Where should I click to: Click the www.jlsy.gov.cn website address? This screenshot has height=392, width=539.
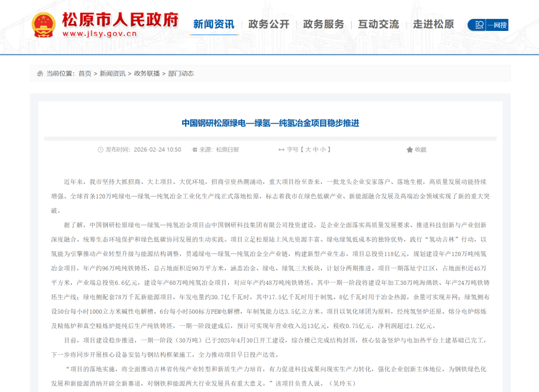tap(100, 34)
